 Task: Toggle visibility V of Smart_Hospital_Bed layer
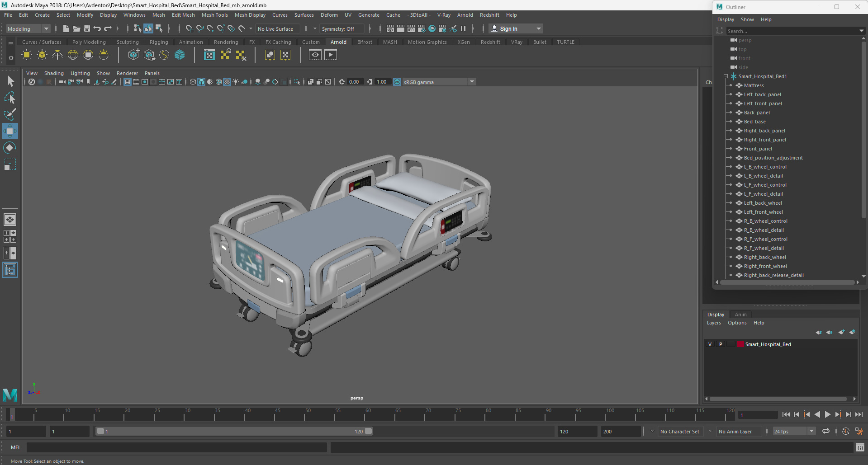(x=710, y=344)
